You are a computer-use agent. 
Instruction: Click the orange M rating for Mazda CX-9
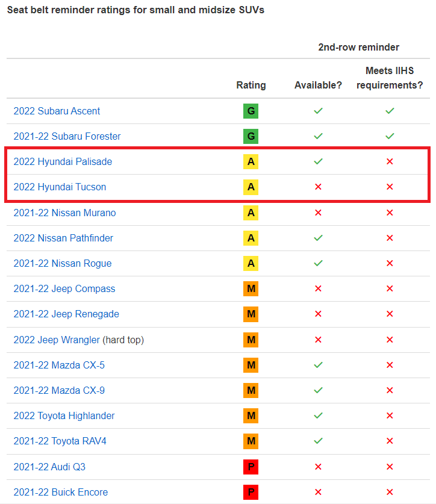[x=251, y=391]
